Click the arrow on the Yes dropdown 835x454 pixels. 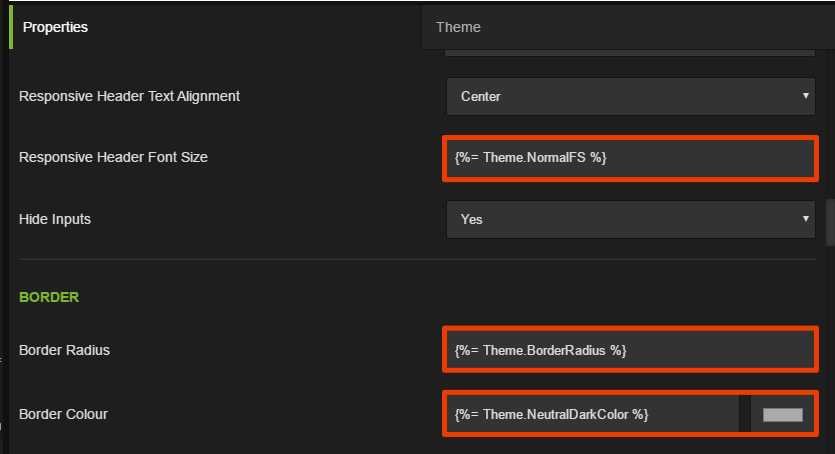(x=805, y=219)
